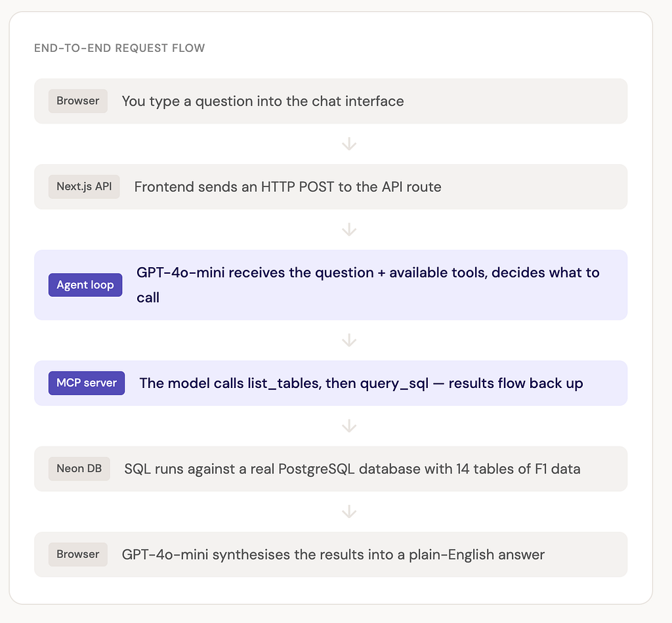The height and width of the screenshot is (623, 672).
Task: Click the 'list_tables, then query_sql' description
Action: point(361,383)
